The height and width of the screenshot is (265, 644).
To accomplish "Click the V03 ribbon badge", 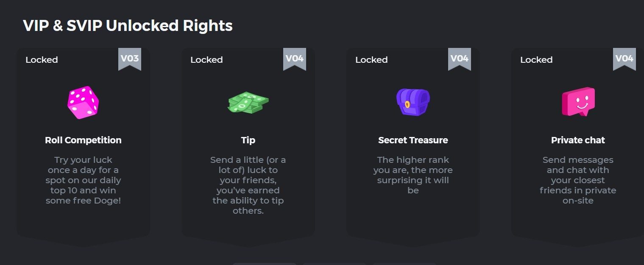I will click(130, 59).
